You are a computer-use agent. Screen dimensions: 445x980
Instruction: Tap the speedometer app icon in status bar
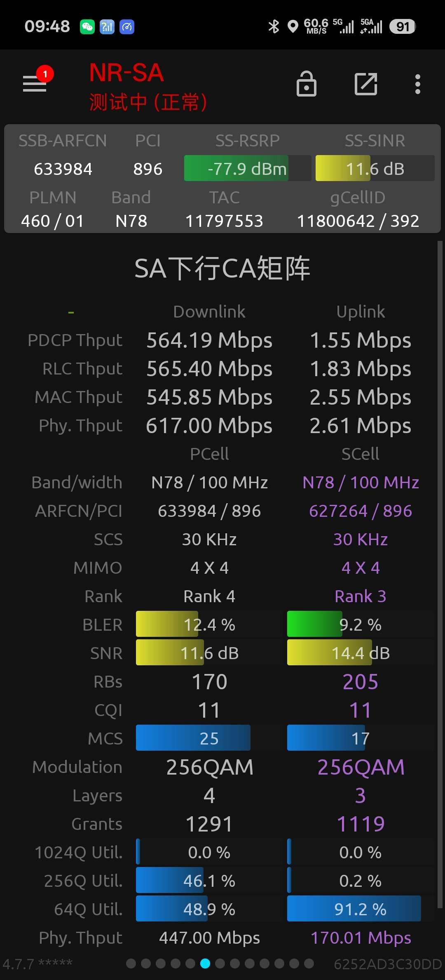tap(127, 27)
